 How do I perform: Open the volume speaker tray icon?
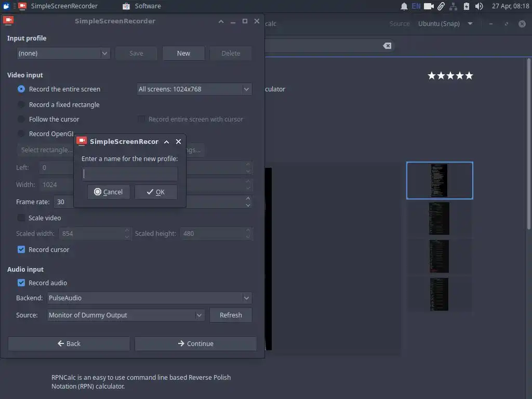pos(478,6)
